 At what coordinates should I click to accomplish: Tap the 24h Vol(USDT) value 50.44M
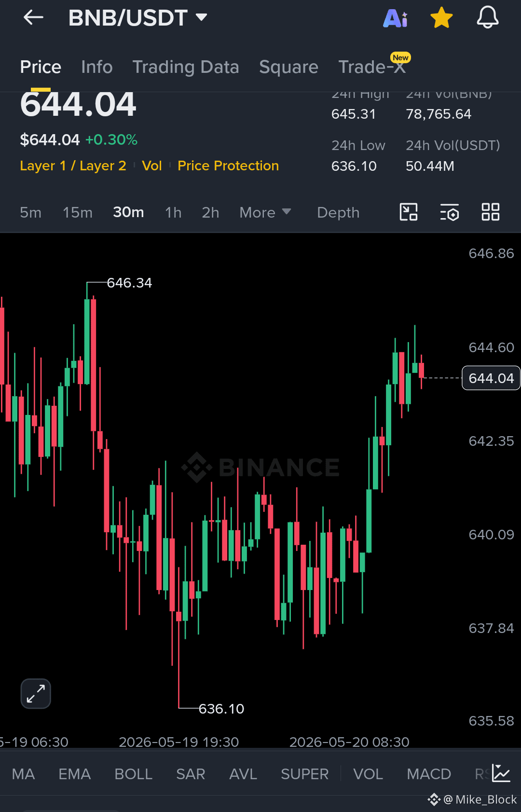430,166
